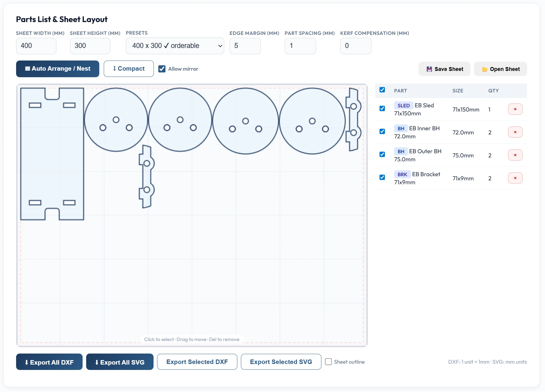
Task: Compact the sheet layout
Action: pyautogui.click(x=128, y=69)
